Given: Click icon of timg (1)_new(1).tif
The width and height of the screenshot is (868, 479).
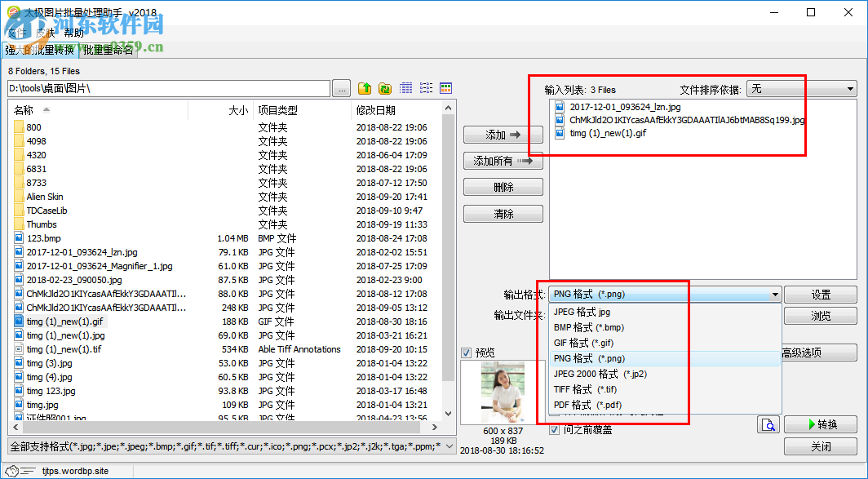Looking at the screenshot, I should coord(19,349).
